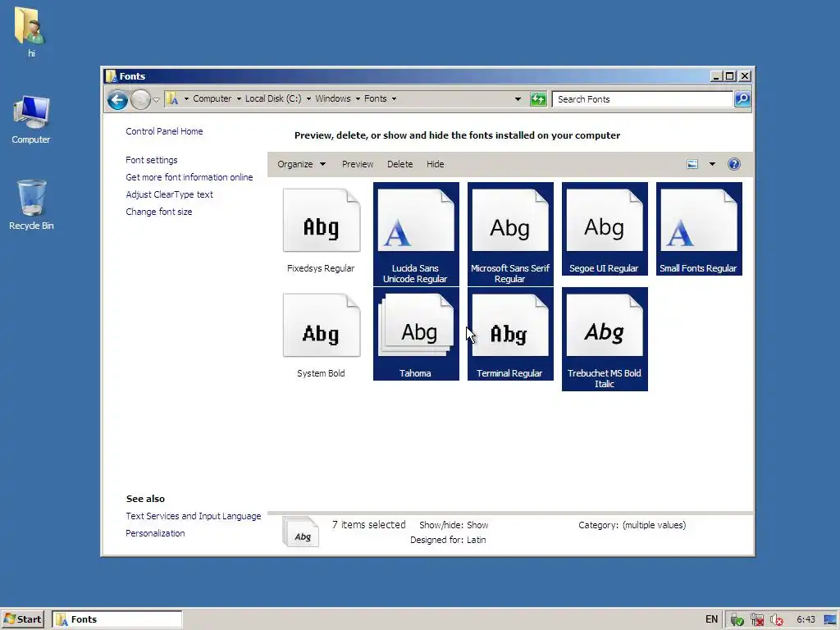Click the Search Fonts input field
The height and width of the screenshot is (630, 840).
tap(642, 99)
